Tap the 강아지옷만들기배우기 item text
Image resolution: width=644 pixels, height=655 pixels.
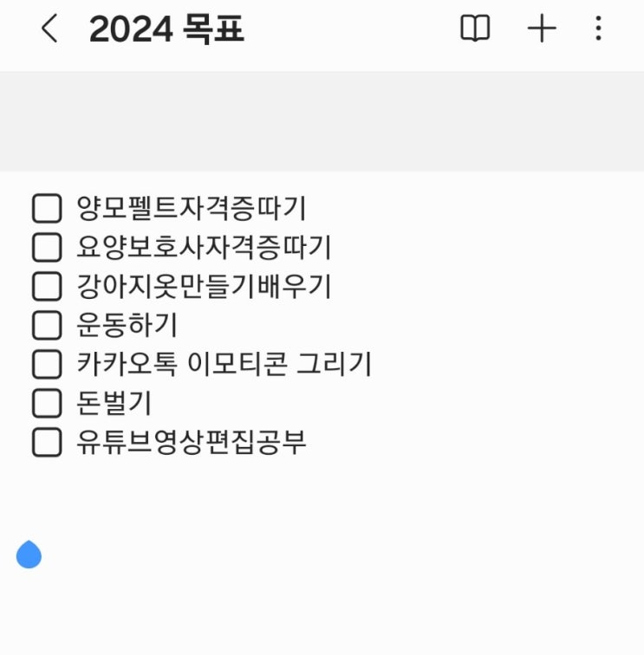pyautogui.click(x=204, y=286)
